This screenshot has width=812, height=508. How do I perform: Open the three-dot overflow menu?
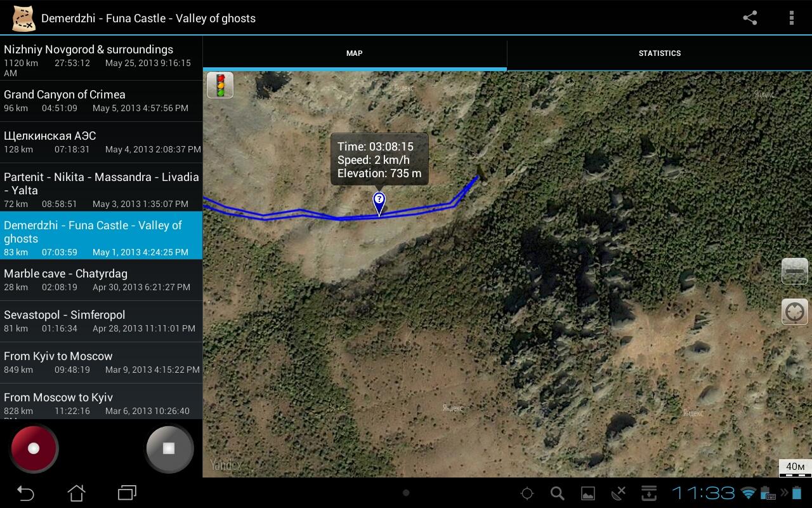(x=791, y=18)
